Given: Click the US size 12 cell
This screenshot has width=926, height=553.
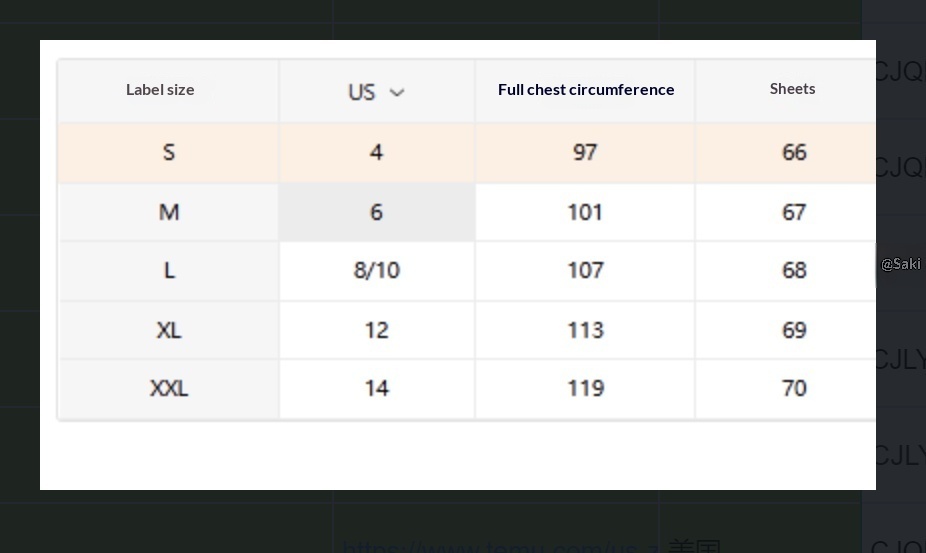Looking at the screenshot, I should click(x=376, y=330).
